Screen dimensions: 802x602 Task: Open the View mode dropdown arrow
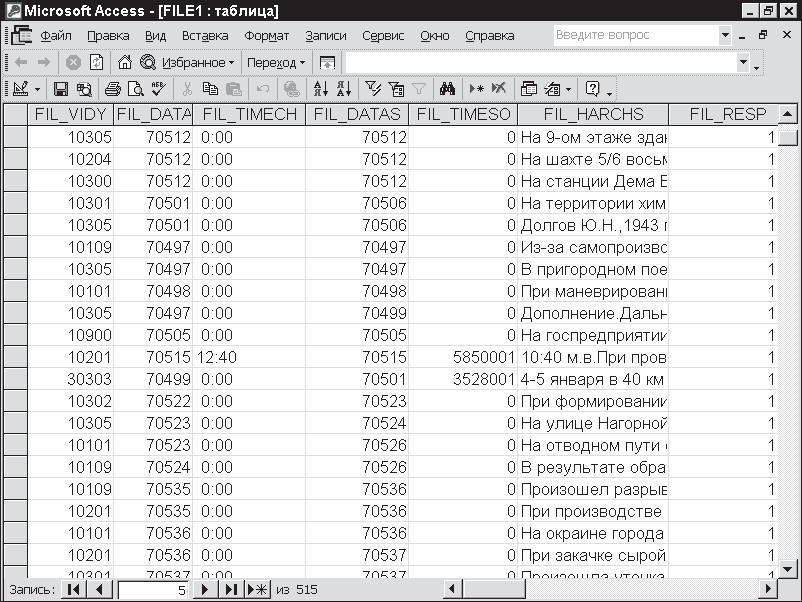(37, 88)
